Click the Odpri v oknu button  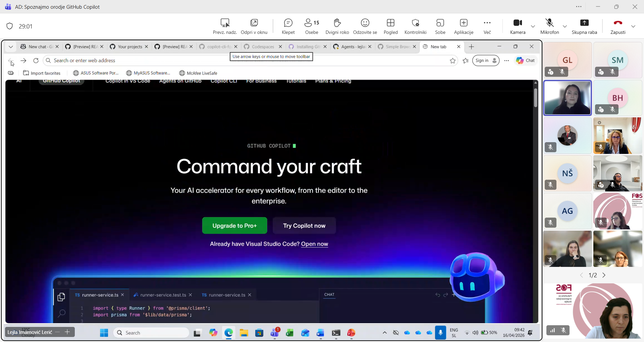point(254,26)
